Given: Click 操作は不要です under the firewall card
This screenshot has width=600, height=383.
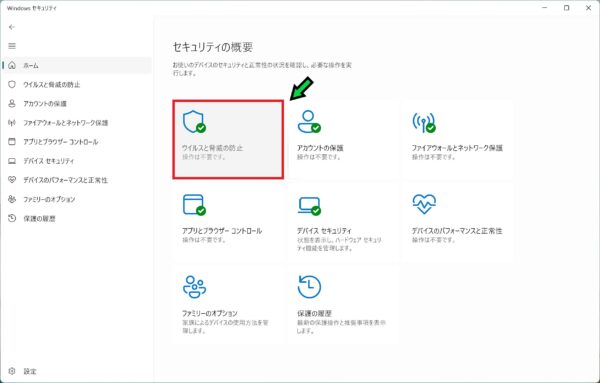Looking at the screenshot, I should pos(434,157).
